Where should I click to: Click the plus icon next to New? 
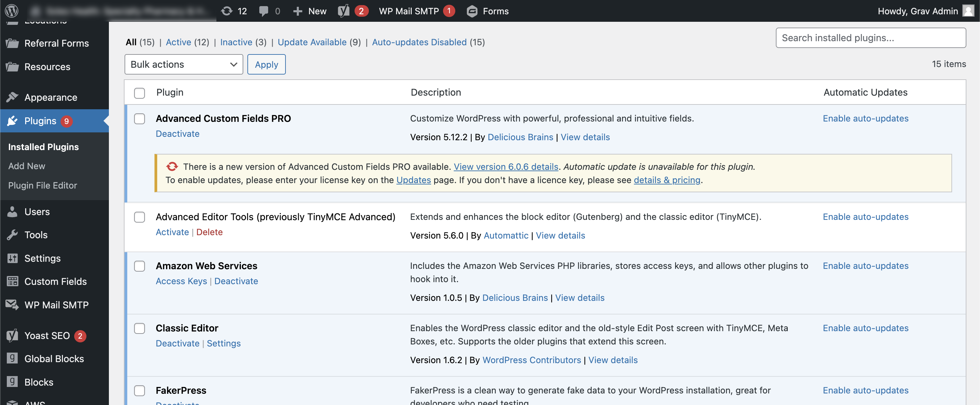click(x=297, y=11)
